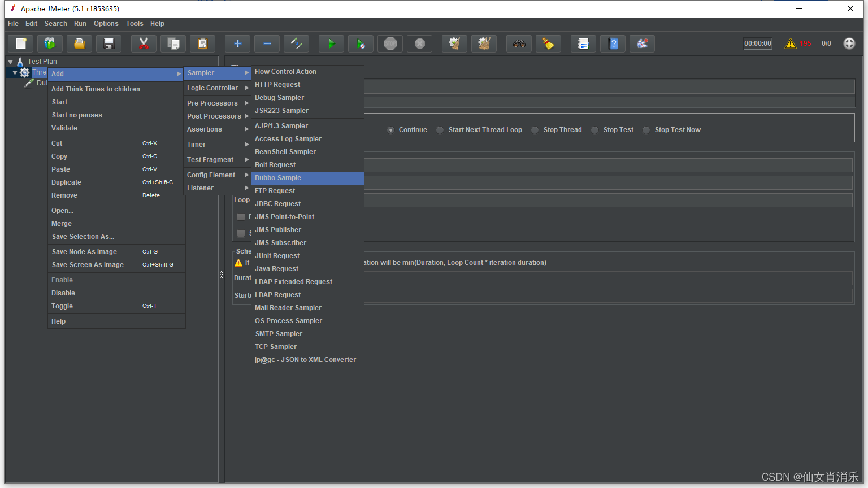The width and height of the screenshot is (868, 488).
Task: Expand the Assertions submenu
Action: pos(218,129)
